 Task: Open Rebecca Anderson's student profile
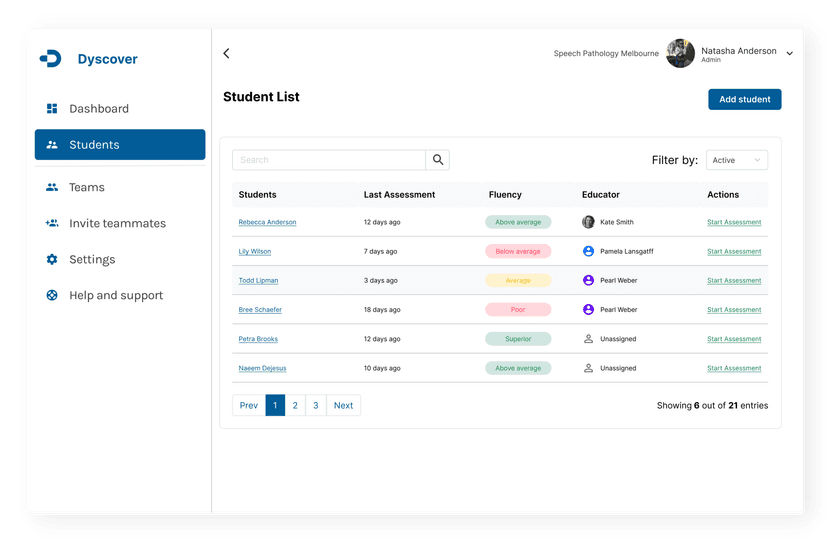(x=267, y=222)
